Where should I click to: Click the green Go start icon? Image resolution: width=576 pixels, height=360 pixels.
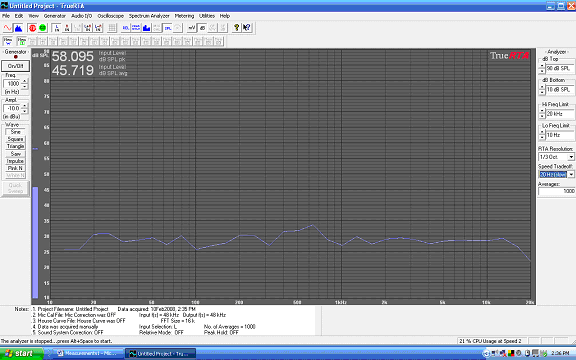43,28
